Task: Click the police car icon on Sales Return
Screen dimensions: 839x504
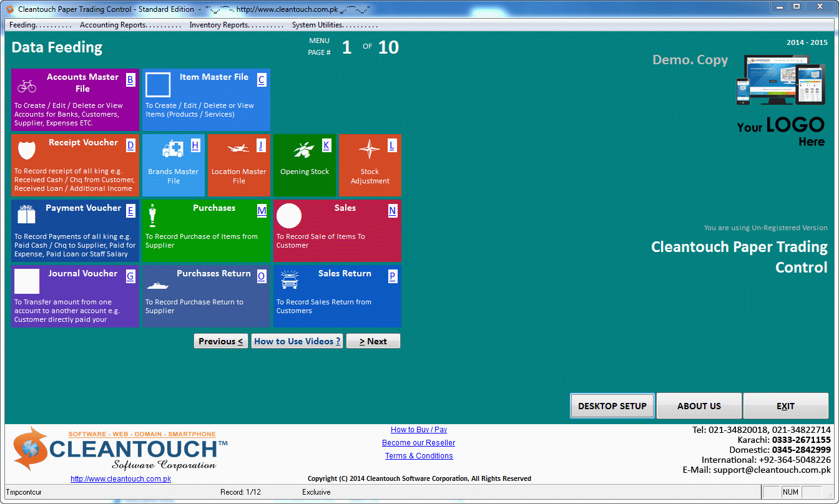Action: coord(289,280)
